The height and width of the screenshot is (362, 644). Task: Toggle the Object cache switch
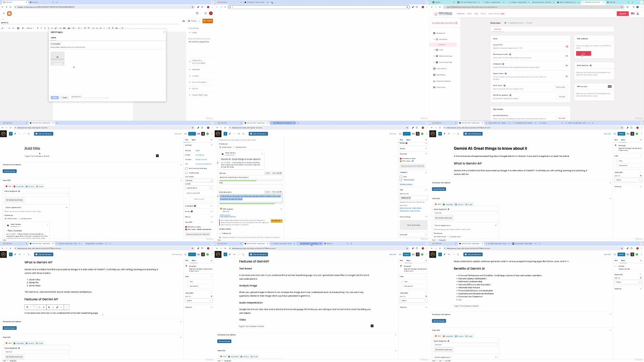pos(566,76)
